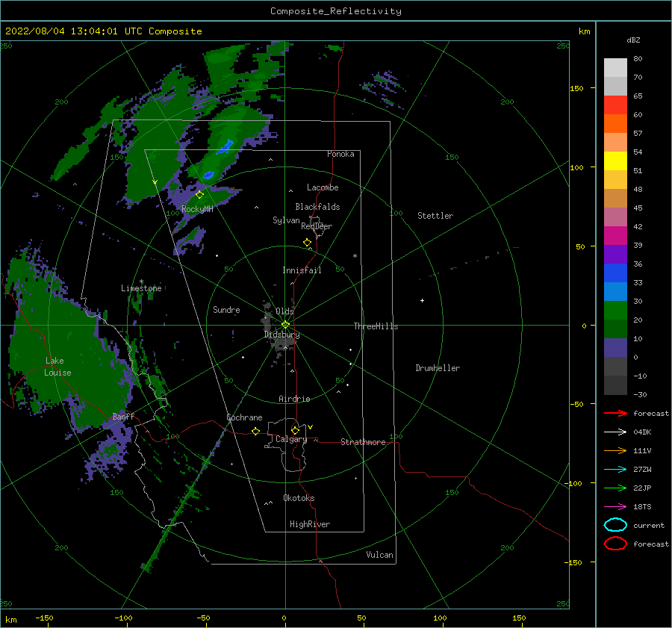Click the dBZ legend heading
Viewport: 672px width, 628px height.
tap(633, 40)
